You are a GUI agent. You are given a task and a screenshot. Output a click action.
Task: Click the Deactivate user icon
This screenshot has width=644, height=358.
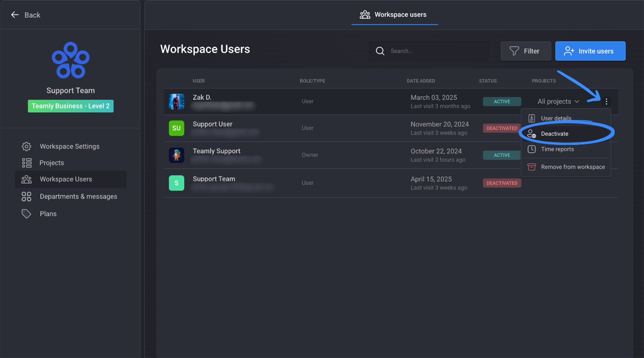tap(531, 134)
